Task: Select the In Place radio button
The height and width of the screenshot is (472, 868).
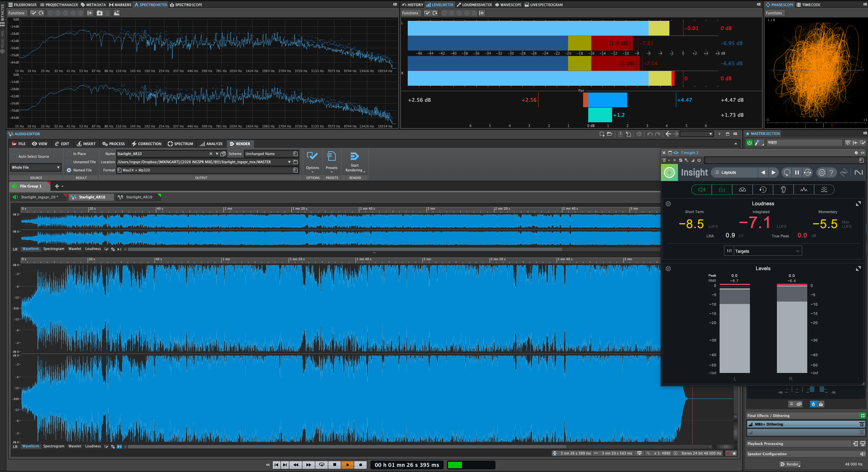Action: click(69, 154)
